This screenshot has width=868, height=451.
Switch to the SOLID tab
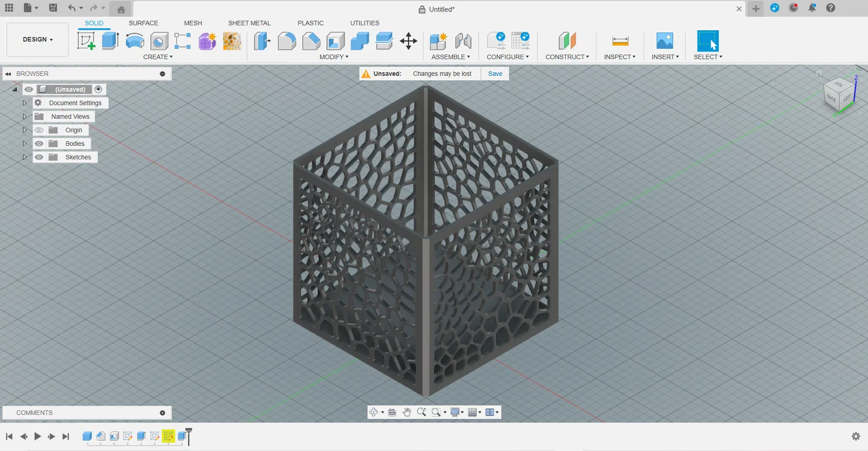[94, 23]
